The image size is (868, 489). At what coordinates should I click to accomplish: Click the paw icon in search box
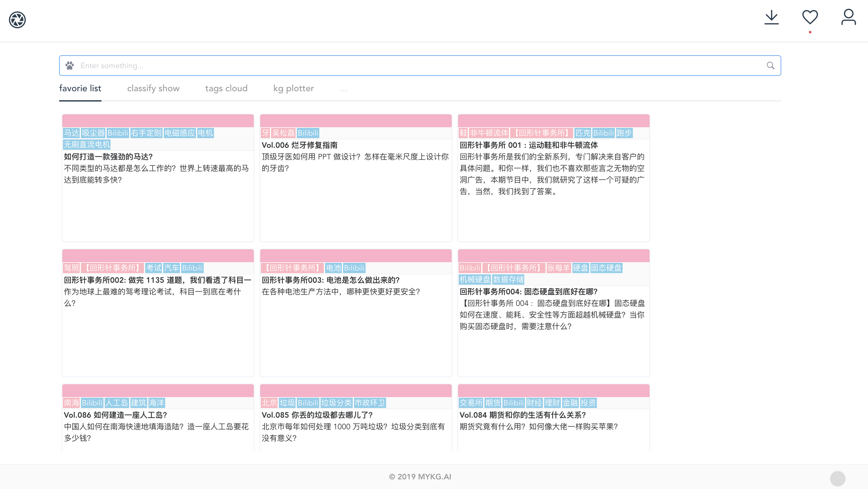[x=70, y=66]
